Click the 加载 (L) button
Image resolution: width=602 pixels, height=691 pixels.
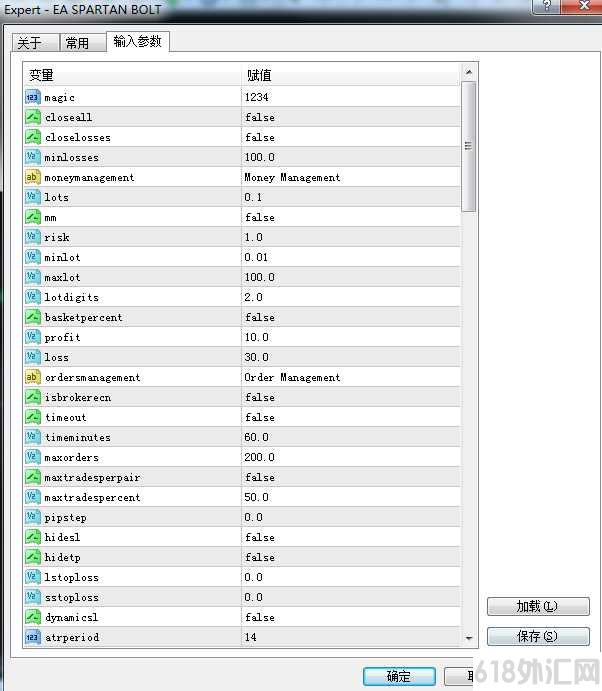coord(538,606)
